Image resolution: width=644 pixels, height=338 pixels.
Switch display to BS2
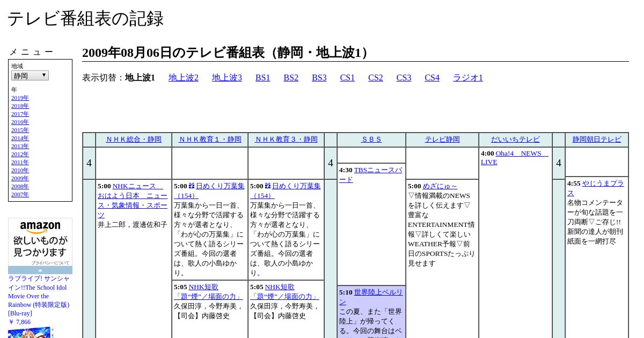click(291, 78)
